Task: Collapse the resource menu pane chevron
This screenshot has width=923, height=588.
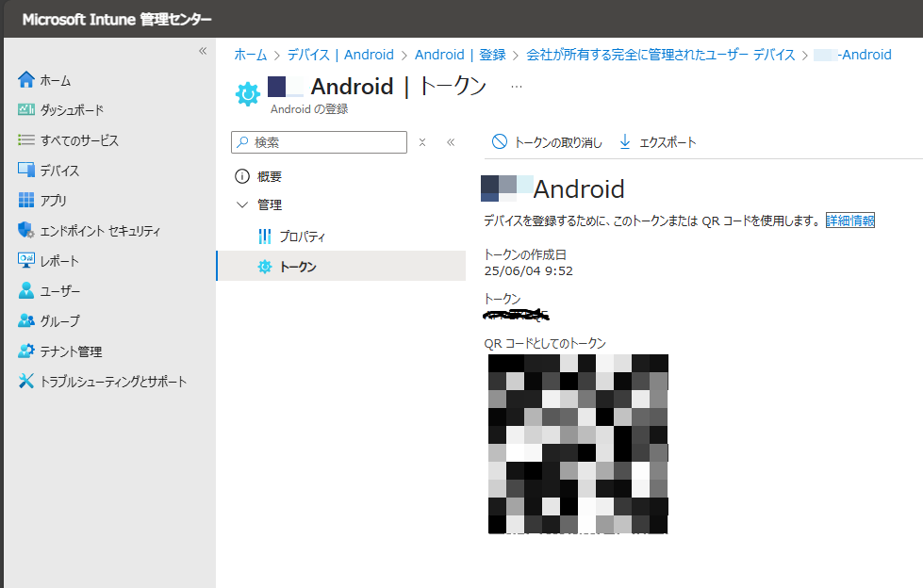Action: 451,142
